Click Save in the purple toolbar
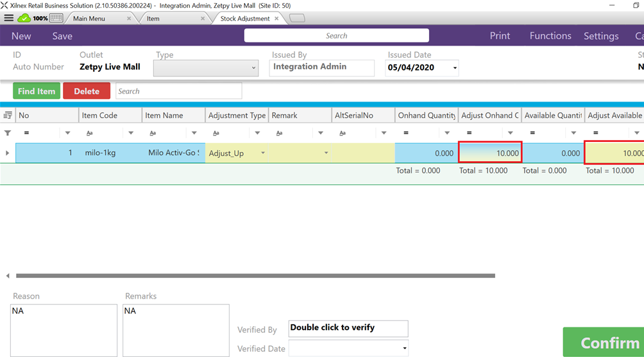 62,36
